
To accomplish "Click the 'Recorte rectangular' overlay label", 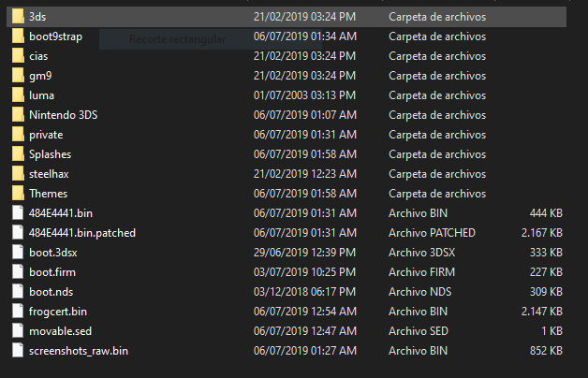I will point(178,39).
